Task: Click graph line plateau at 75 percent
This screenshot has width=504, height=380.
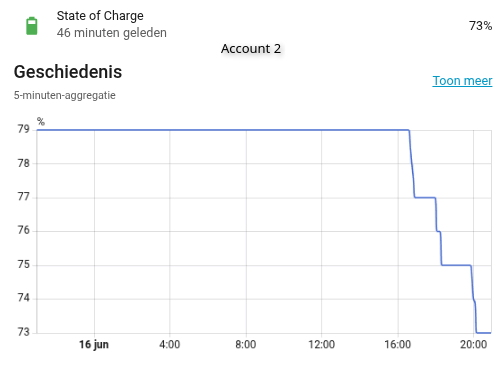Action: coord(456,265)
